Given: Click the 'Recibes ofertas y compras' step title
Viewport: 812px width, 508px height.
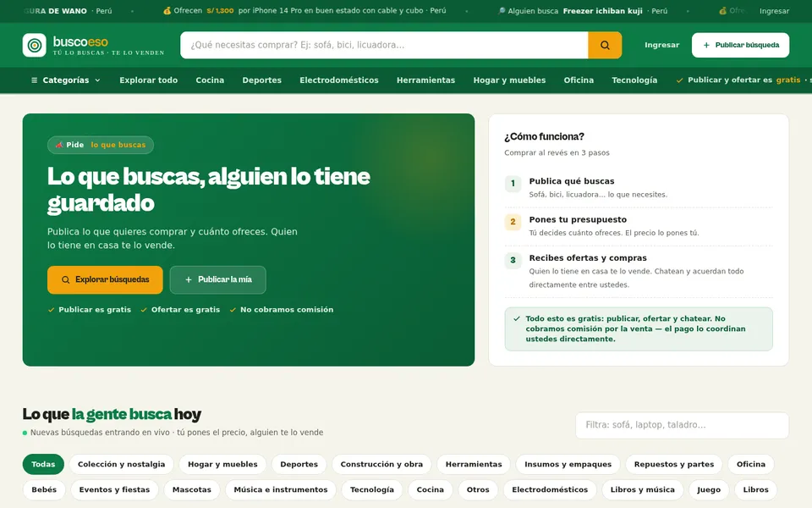Looking at the screenshot, I should coord(588,258).
